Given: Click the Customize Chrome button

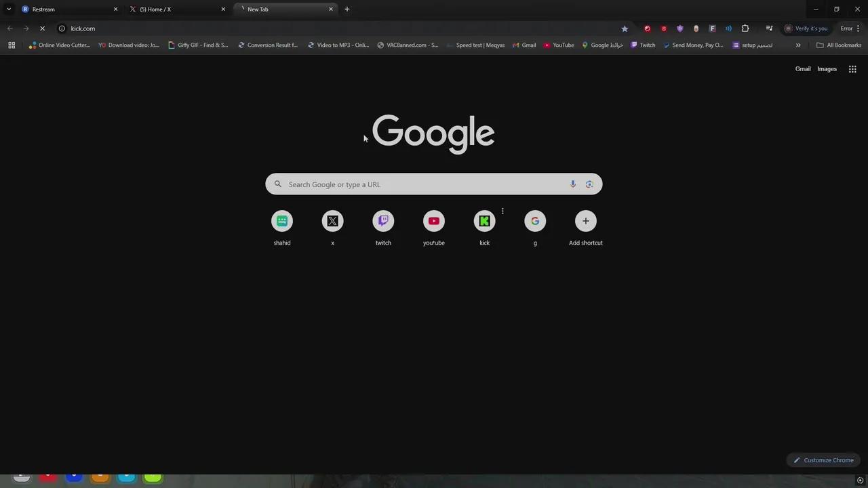Looking at the screenshot, I should pos(824,460).
